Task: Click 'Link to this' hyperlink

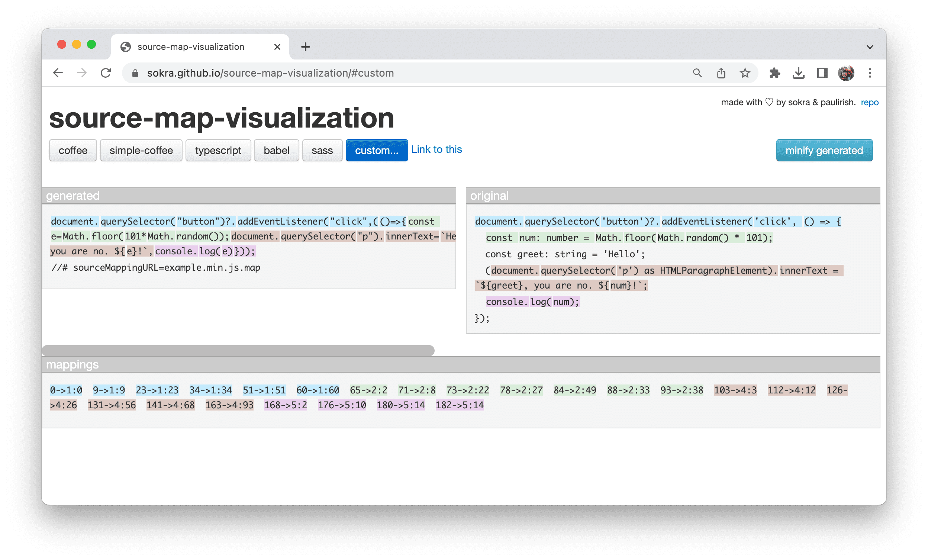Action: point(436,149)
